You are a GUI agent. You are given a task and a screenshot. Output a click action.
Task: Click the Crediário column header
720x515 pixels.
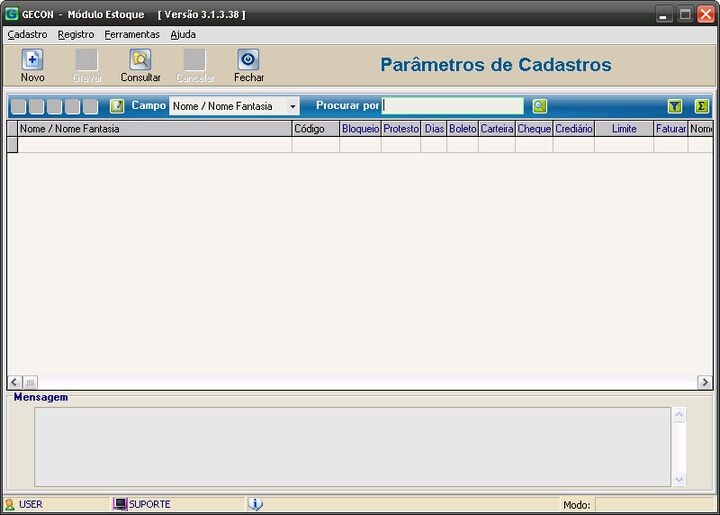click(574, 129)
